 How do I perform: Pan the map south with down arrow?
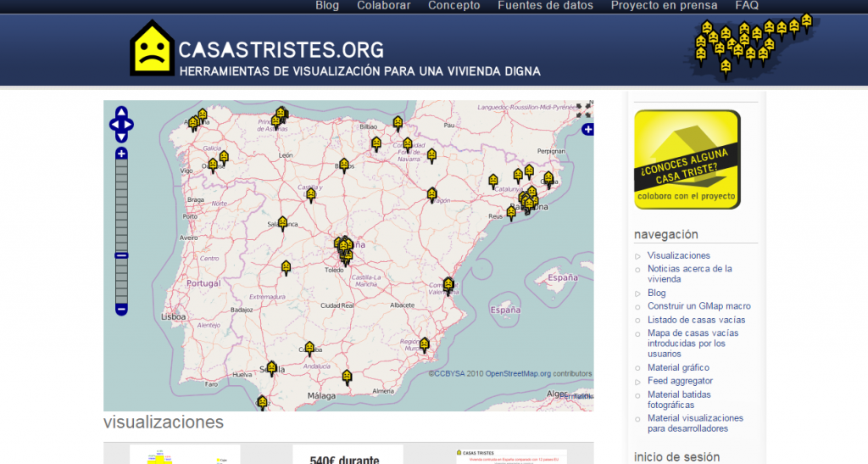point(121,137)
